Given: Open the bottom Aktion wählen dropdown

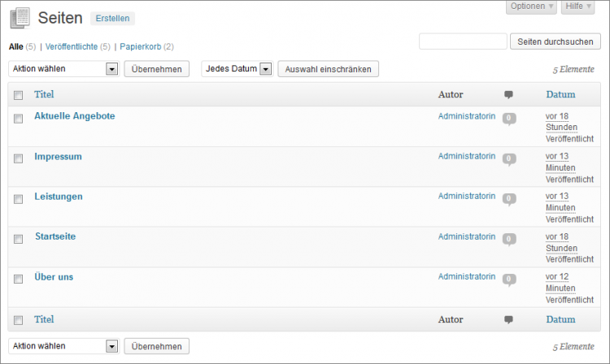Looking at the screenshot, I should pyautogui.click(x=64, y=346).
